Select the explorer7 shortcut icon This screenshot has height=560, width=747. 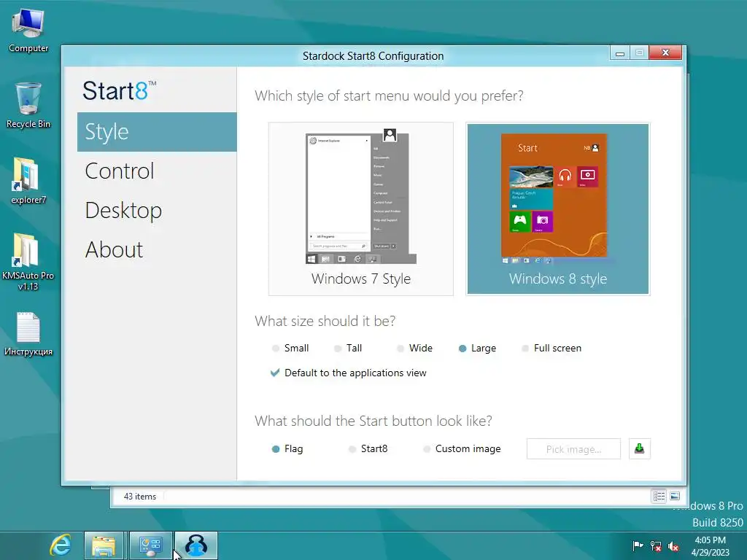pyautogui.click(x=28, y=181)
